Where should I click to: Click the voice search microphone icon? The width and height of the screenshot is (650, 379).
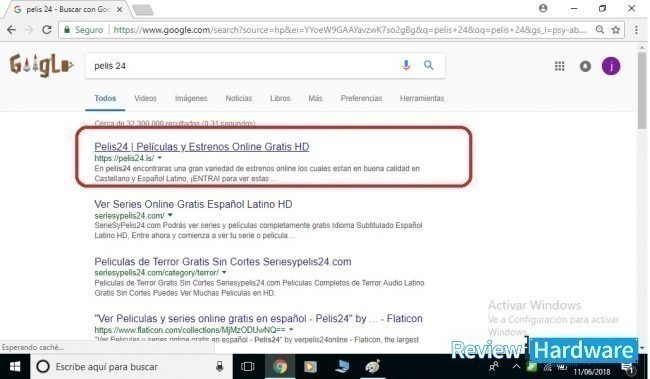[406, 65]
